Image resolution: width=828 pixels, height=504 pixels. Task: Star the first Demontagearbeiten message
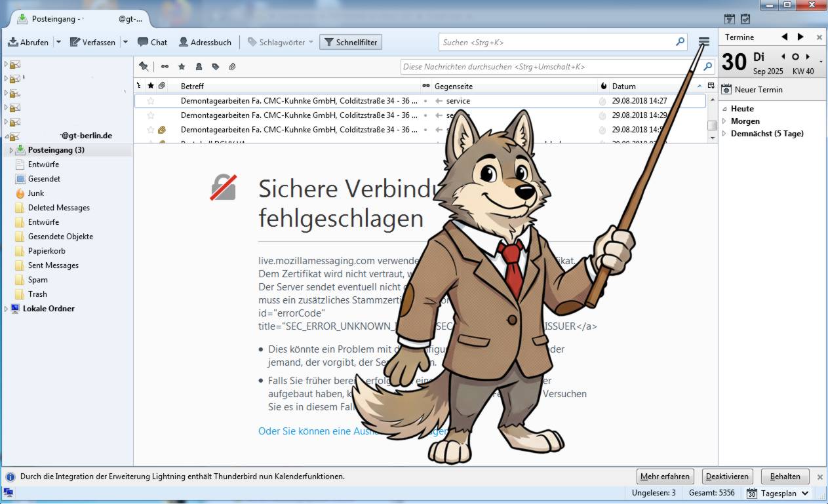151,101
